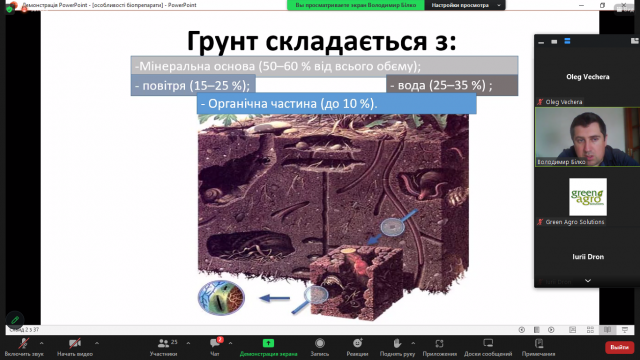Open Доски сообщений whiteboards

click(x=488, y=348)
